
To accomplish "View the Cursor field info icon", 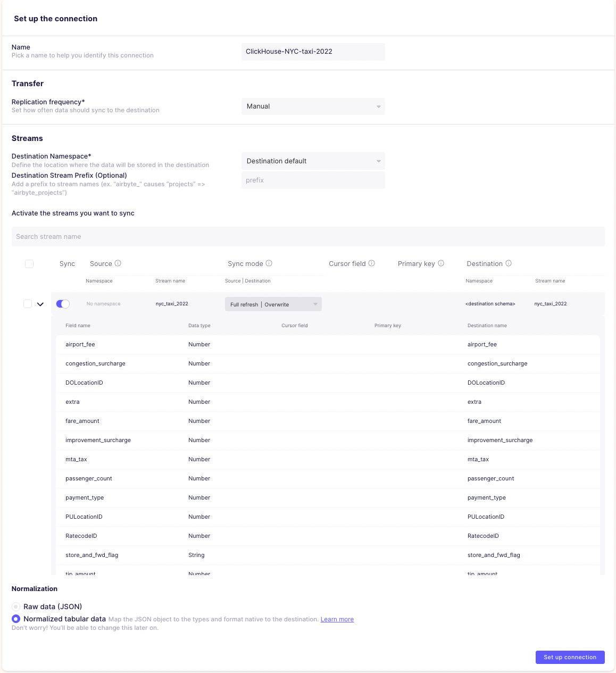I will [x=371, y=263].
